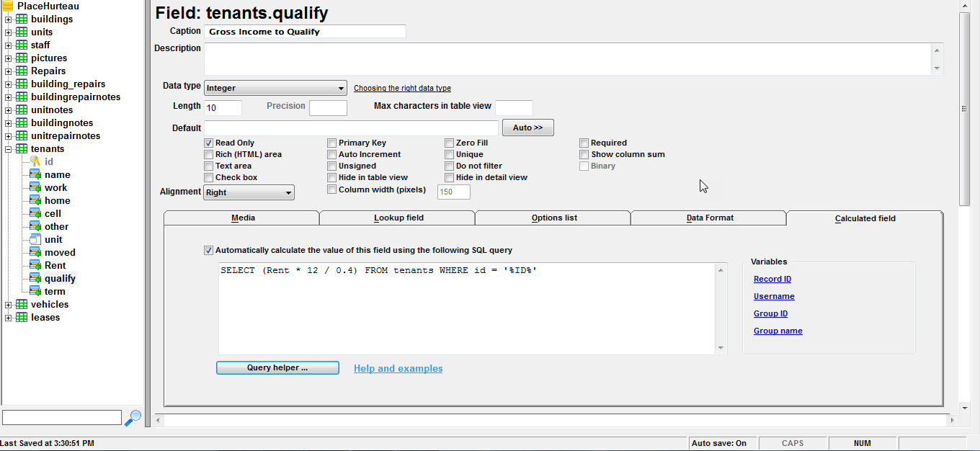Click the Auto >> button
The width and height of the screenshot is (980, 451).
[x=528, y=128]
